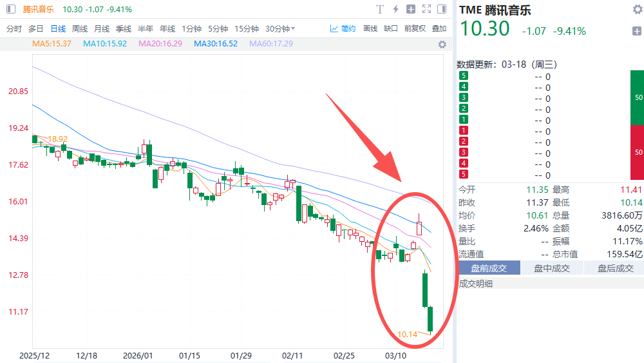Image resolution: width=644 pixels, height=363 pixels.
Task: Select 月线 monthly period
Action: 102,29
